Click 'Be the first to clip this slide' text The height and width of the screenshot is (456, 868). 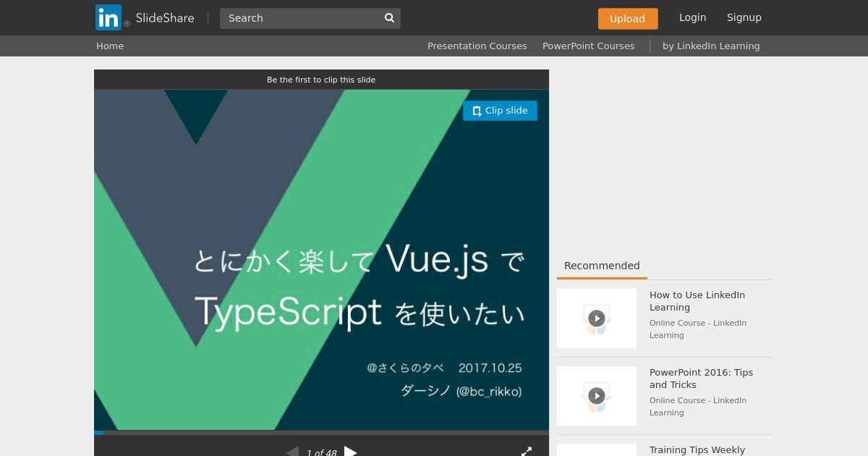tap(321, 80)
